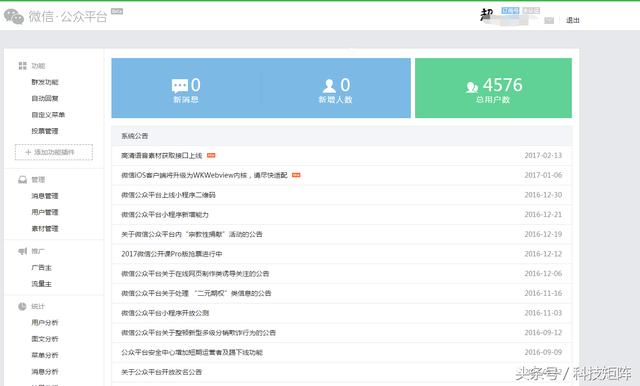Viewport: 640px width, 386px height.
Task: Open 微信公众平台上线小程序二维码 announcement
Action: pyautogui.click(x=168, y=195)
